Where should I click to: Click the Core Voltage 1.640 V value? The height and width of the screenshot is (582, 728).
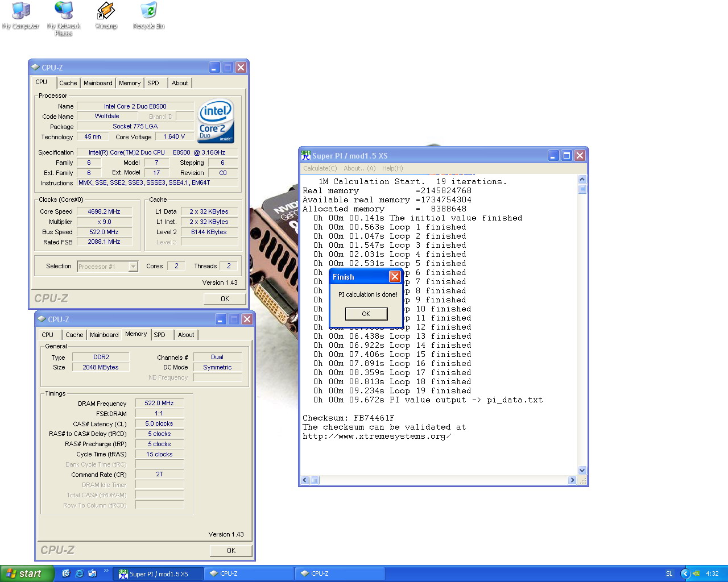click(174, 136)
